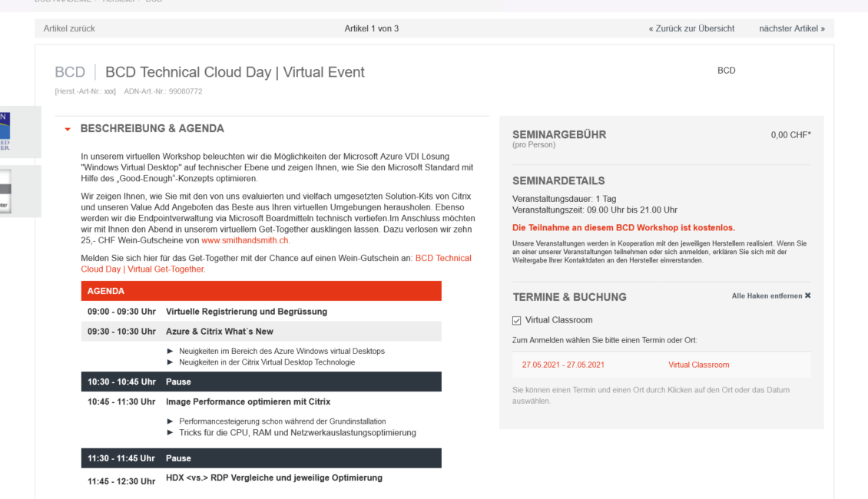Click the 'Artikel 1 von 3' counter
Screen dimensions: 868x499
[372, 28]
